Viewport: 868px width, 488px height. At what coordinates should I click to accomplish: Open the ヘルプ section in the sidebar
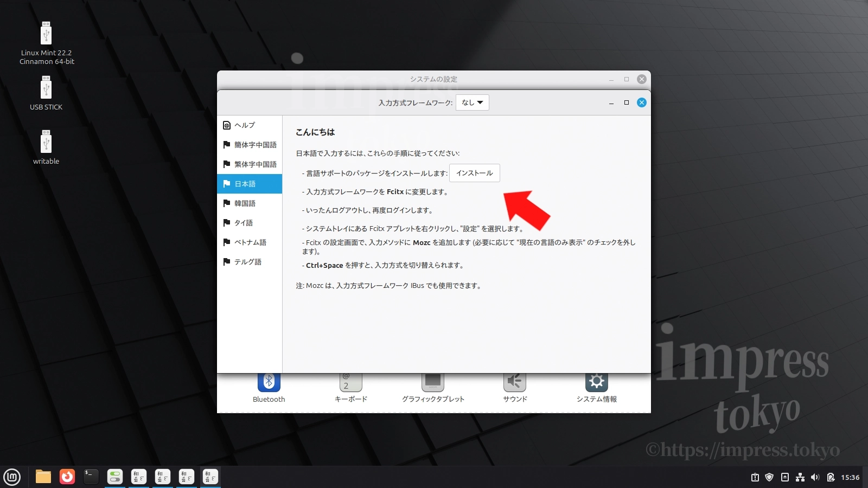point(250,125)
